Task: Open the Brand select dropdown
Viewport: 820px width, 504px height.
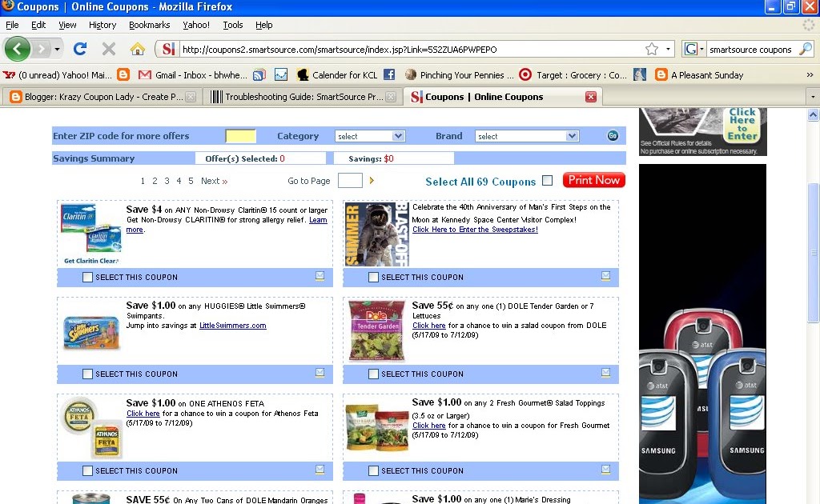Action: (x=527, y=136)
